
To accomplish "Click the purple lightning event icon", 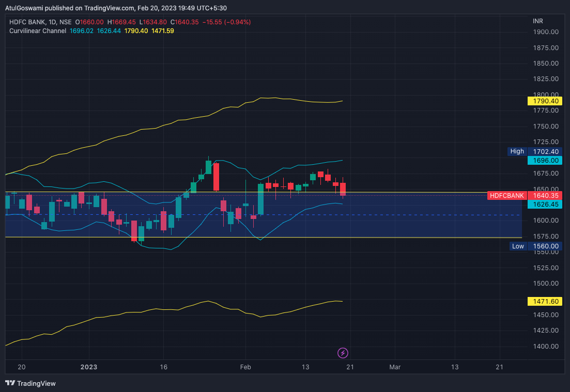I will pos(343,353).
